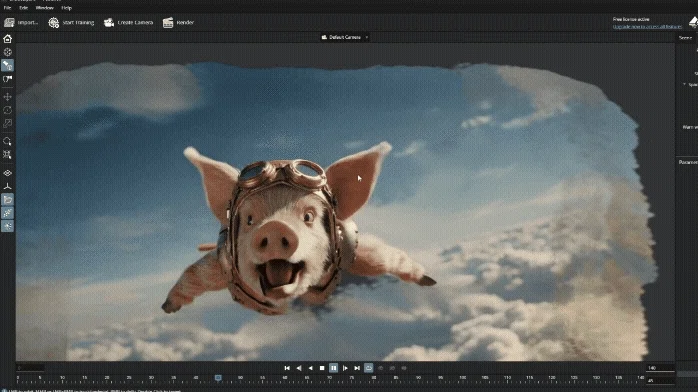Select the Scale transform tool
This screenshot has height=392, width=698.
coord(8,124)
